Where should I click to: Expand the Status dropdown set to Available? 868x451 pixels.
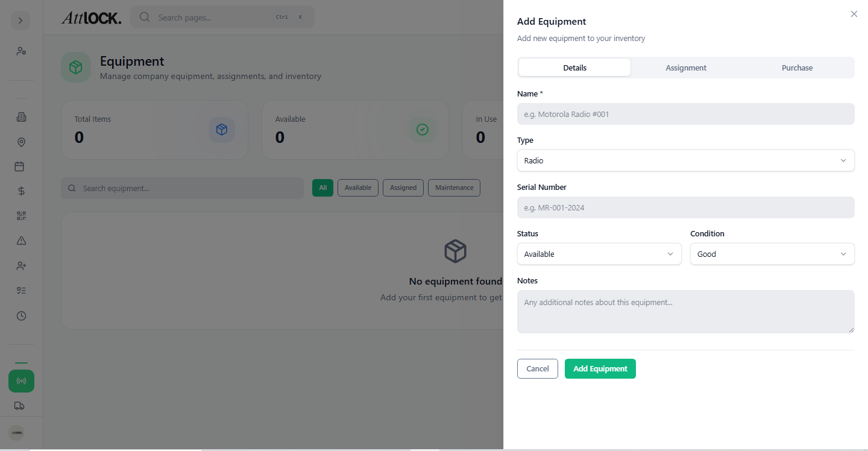click(x=599, y=254)
